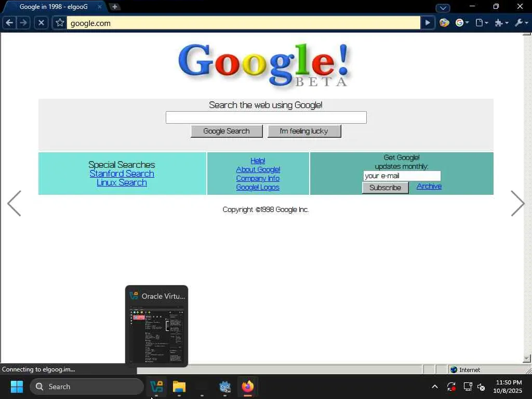
Task: Stop loading with the X toolbar button
Action: point(41,23)
